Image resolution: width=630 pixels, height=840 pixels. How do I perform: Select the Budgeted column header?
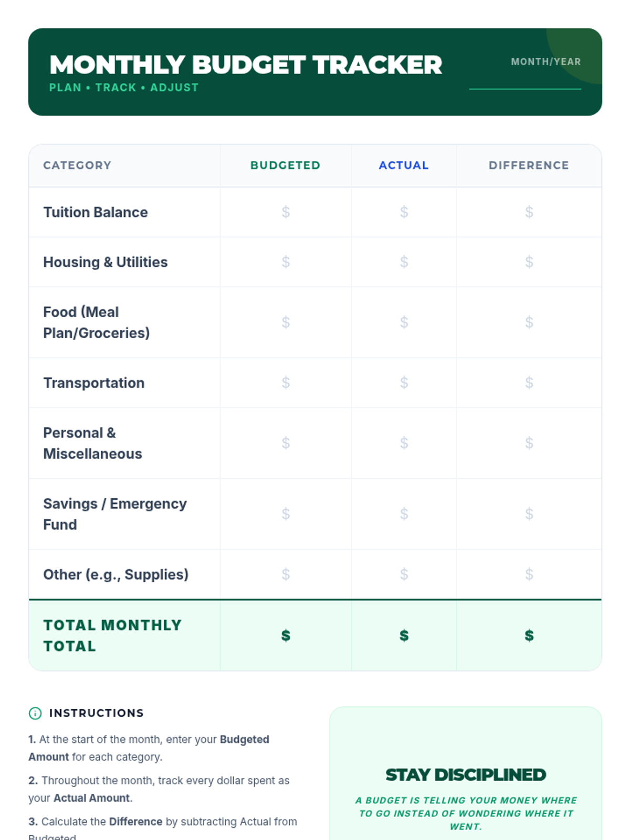coord(285,165)
